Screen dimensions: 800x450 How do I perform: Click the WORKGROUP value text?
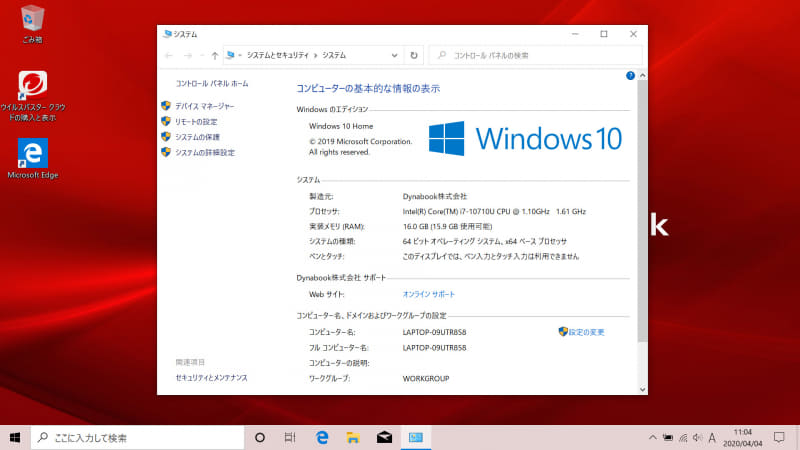pos(426,379)
